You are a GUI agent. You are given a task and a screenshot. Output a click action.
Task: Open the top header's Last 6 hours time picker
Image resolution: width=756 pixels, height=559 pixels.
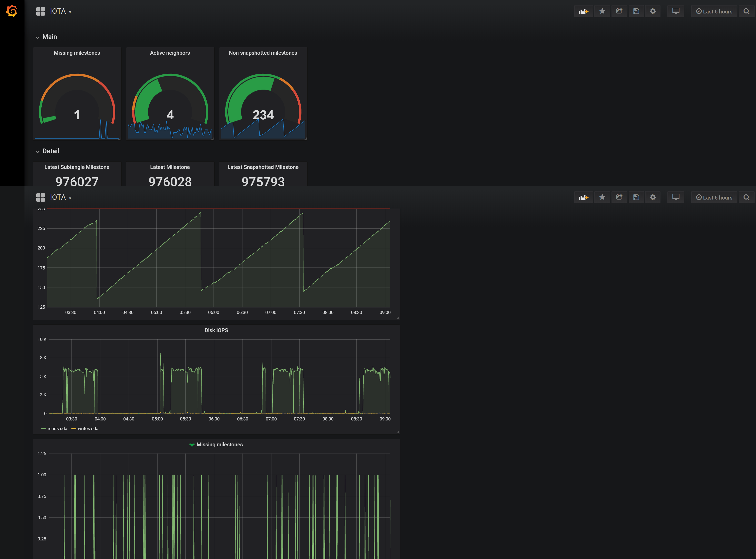tap(714, 11)
